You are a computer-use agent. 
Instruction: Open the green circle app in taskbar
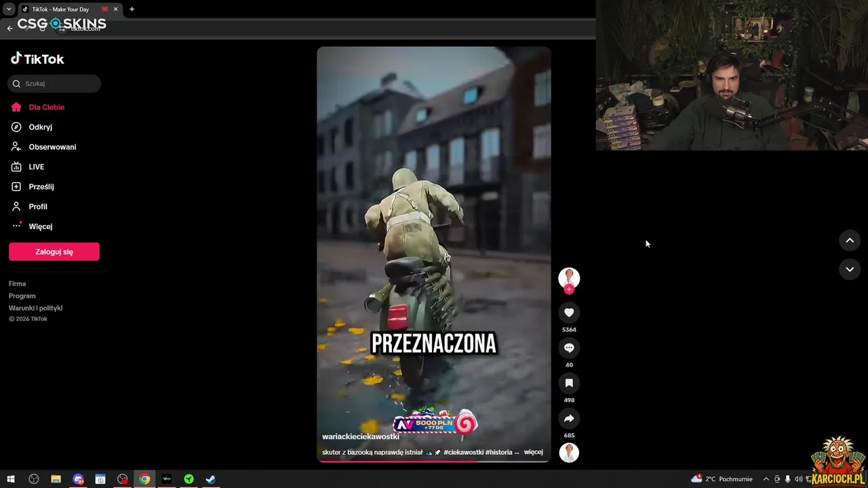189,479
